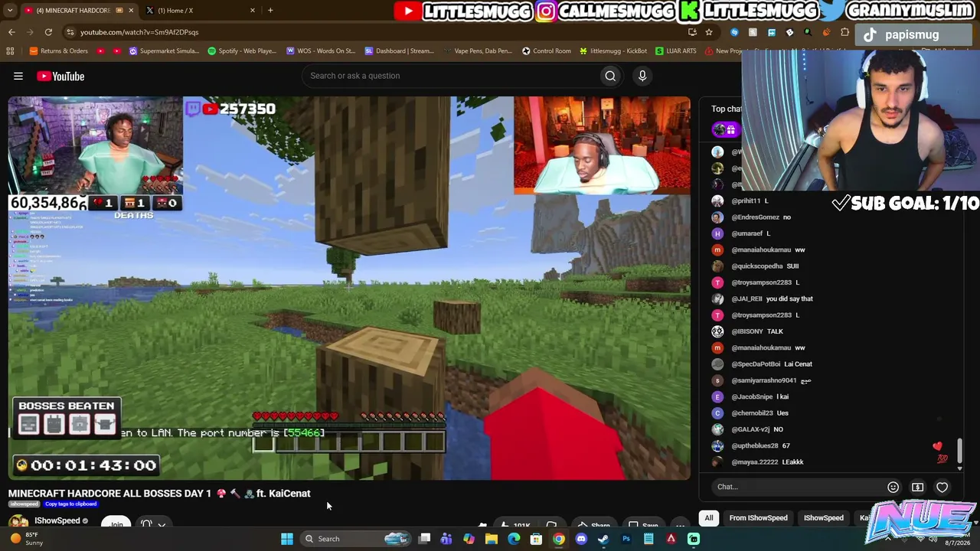
Task: Switch to the Home / X tab
Action: click(201, 10)
